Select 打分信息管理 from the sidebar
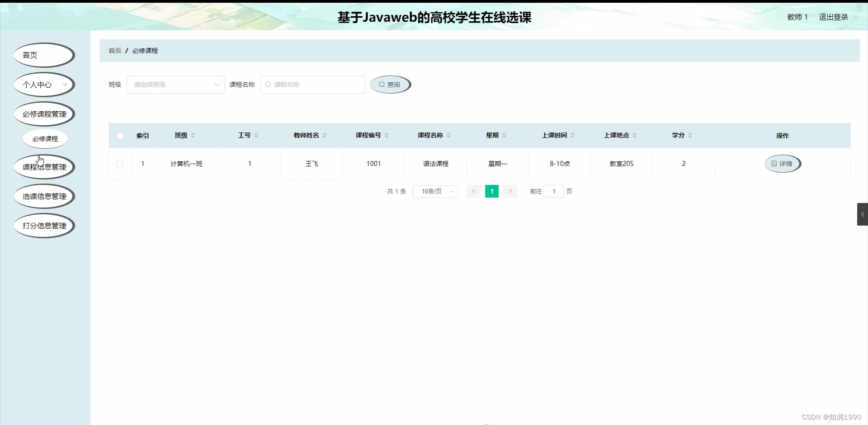This screenshot has width=868, height=425. coord(44,226)
